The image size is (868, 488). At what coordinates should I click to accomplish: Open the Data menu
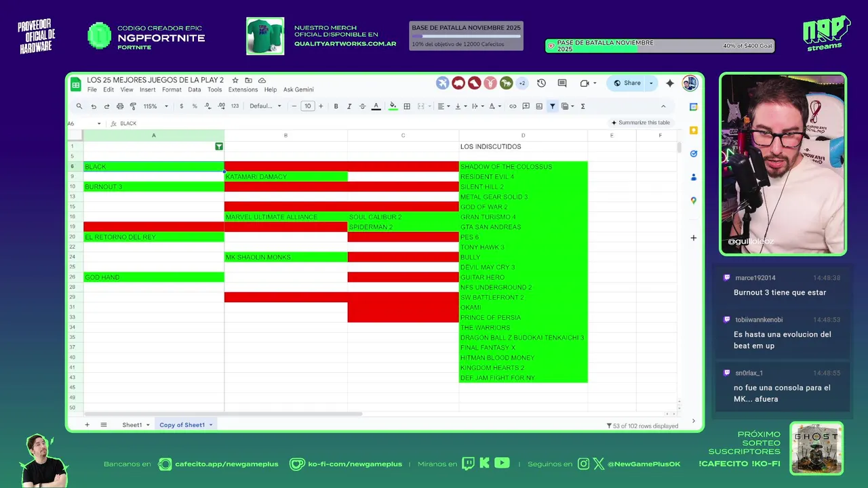[x=194, y=89]
